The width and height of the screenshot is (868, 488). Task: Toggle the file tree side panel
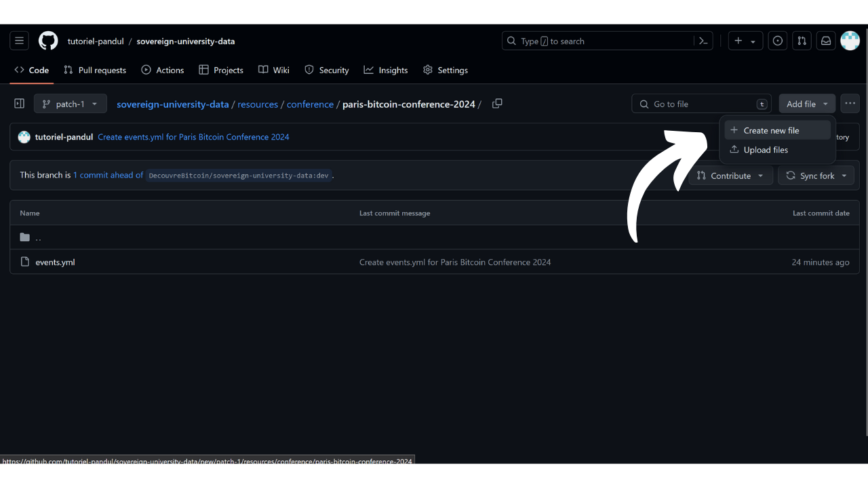click(20, 104)
